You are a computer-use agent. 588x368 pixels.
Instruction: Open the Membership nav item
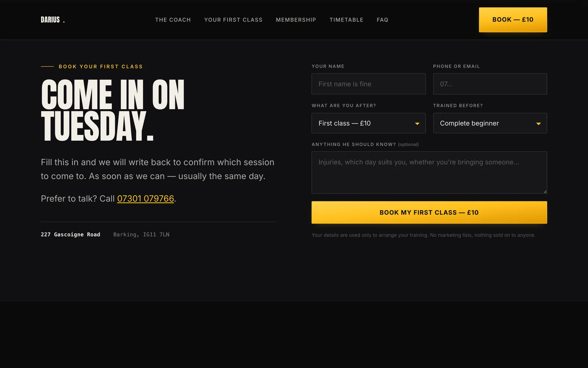click(296, 20)
